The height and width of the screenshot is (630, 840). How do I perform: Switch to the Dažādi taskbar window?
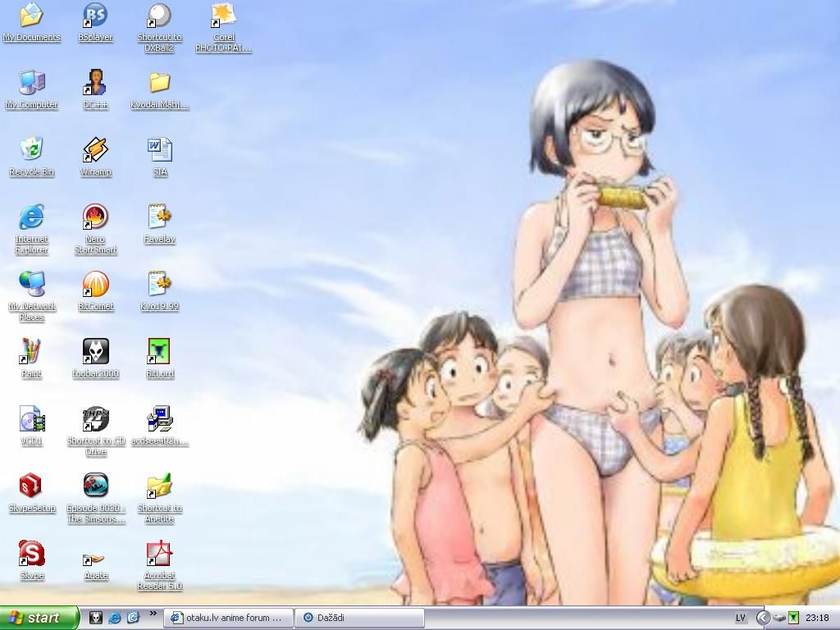pos(359,618)
